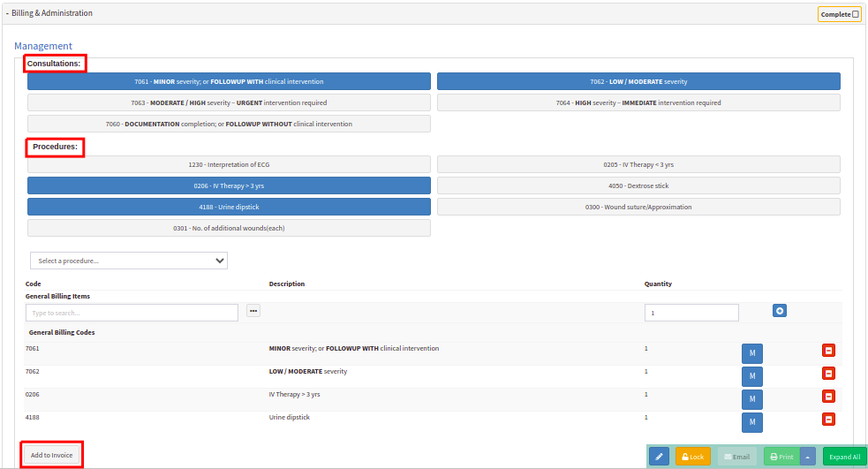The width and height of the screenshot is (868, 469).
Task: Collapse the Billing & Administration section
Action: 51,13
